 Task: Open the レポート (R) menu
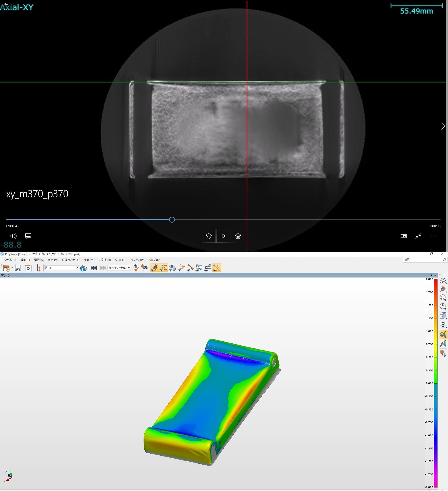104,260
